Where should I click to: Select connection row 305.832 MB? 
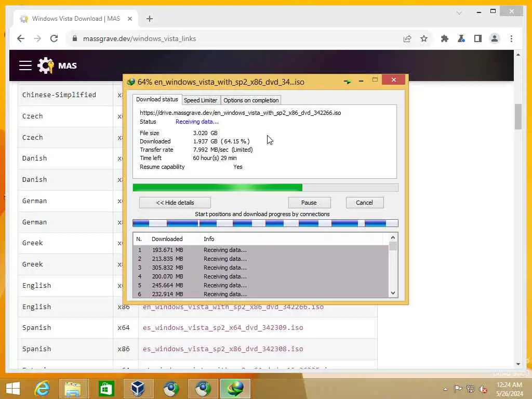261,268
